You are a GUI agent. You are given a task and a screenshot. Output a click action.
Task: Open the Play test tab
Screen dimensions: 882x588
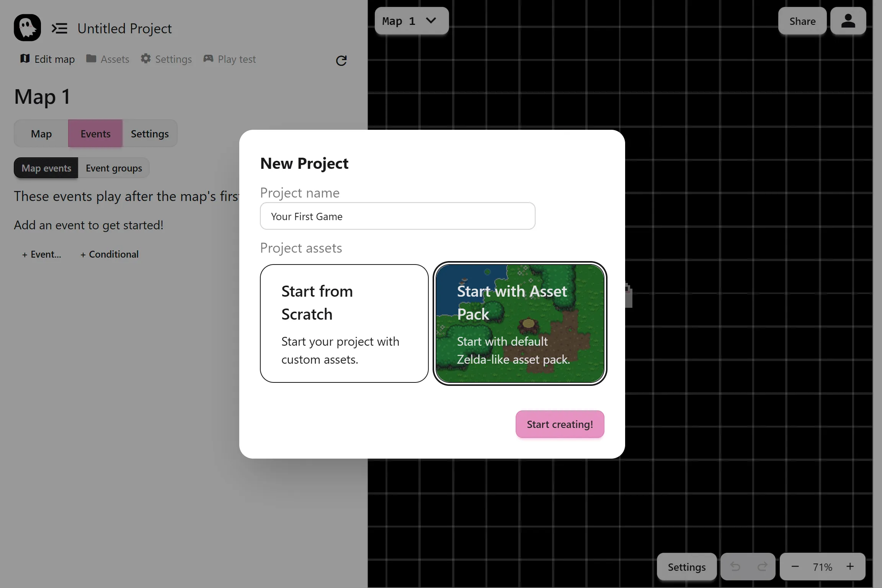[229, 59]
